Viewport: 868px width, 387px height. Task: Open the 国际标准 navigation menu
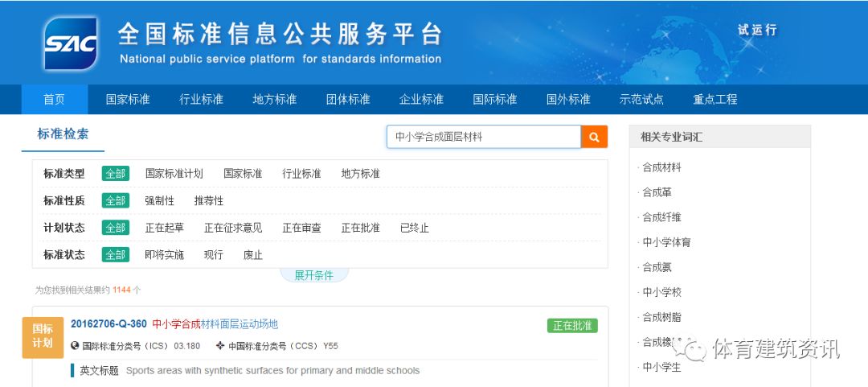click(495, 99)
